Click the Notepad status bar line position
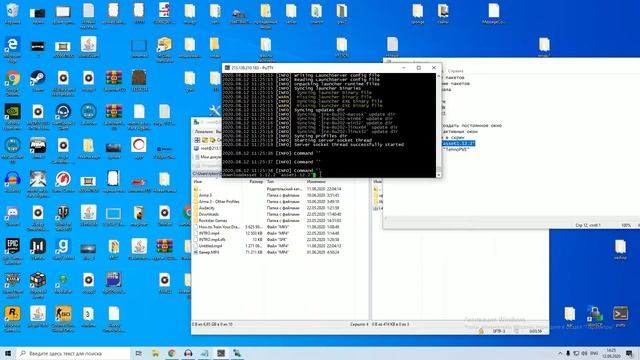This screenshot has height=360, width=640. click(x=588, y=225)
